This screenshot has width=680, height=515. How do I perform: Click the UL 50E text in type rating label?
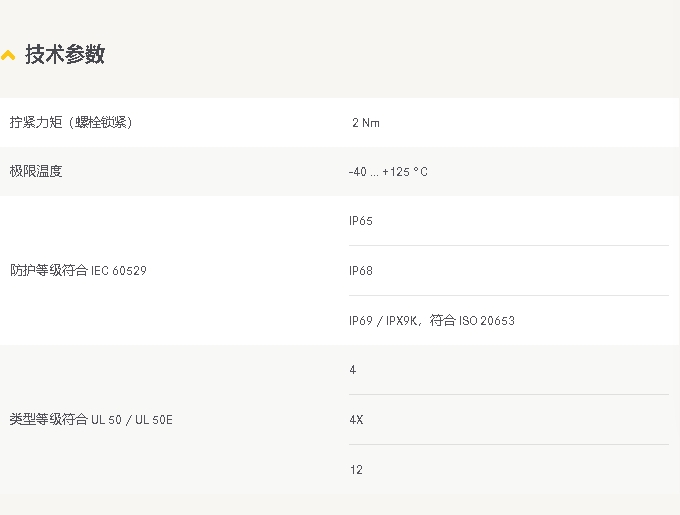(154, 420)
